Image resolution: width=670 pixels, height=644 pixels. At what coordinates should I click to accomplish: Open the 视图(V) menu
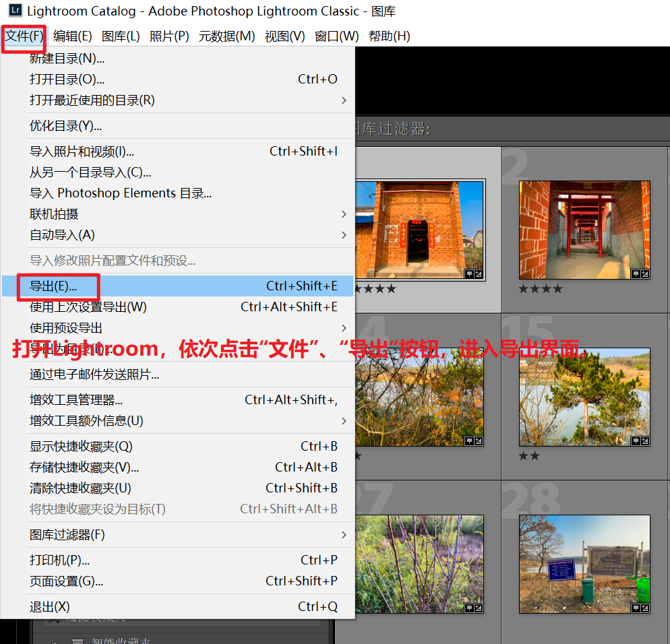285,36
